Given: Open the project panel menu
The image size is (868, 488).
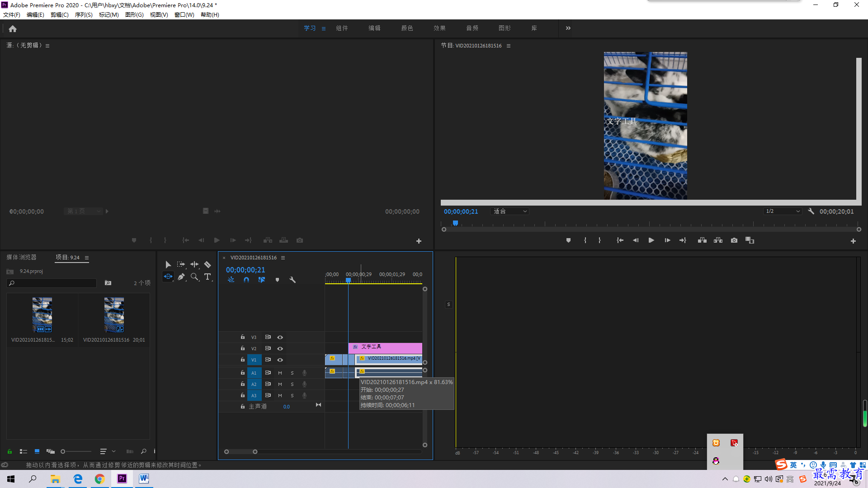Looking at the screenshot, I should 87,258.
